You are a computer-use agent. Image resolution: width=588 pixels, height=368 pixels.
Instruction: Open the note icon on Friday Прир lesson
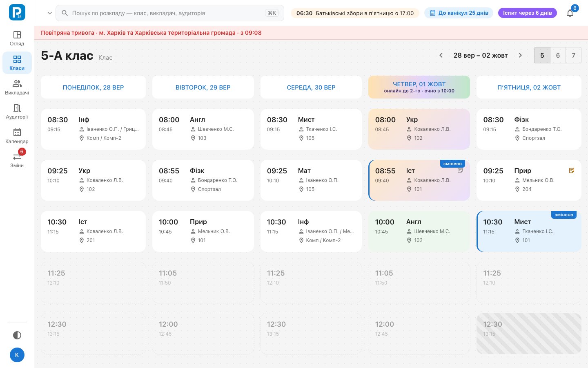(x=572, y=171)
